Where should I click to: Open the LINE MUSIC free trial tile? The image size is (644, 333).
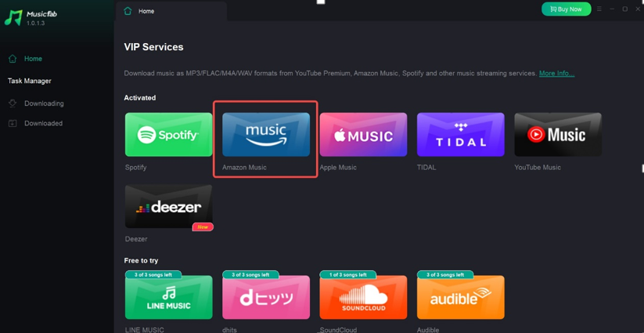click(169, 297)
